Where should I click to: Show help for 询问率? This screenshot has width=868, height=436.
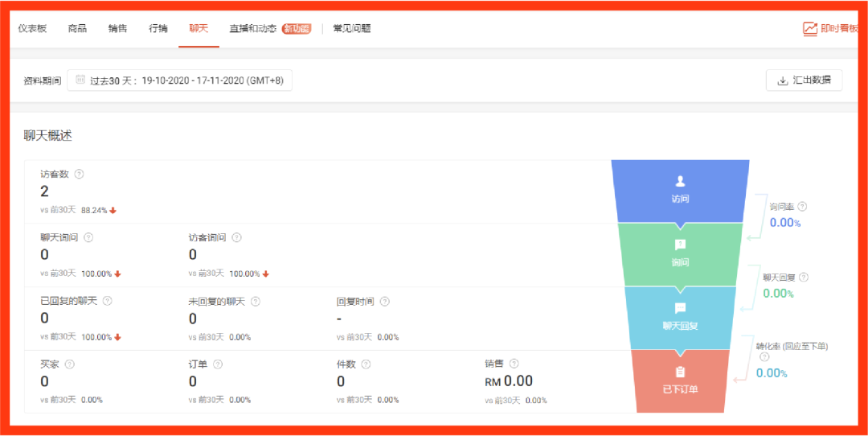click(x=802, y=206)
